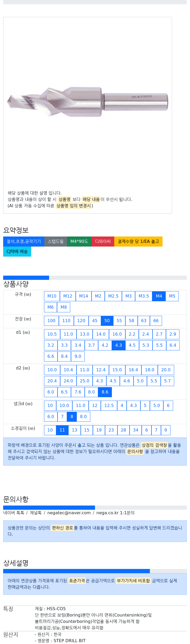Select the M10 size option
This screenshot has height=644, width=190.
pyautogui.click(x=52, y=296)
